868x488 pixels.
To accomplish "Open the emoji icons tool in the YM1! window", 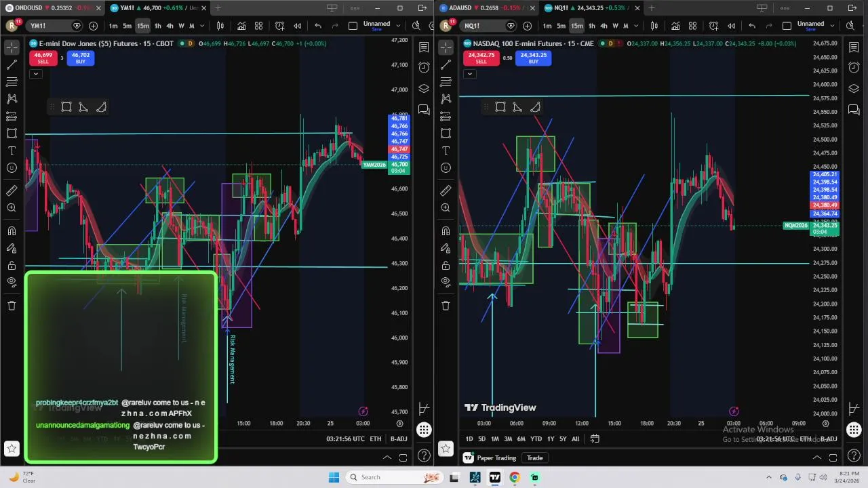I will click(x=12, y=167).
